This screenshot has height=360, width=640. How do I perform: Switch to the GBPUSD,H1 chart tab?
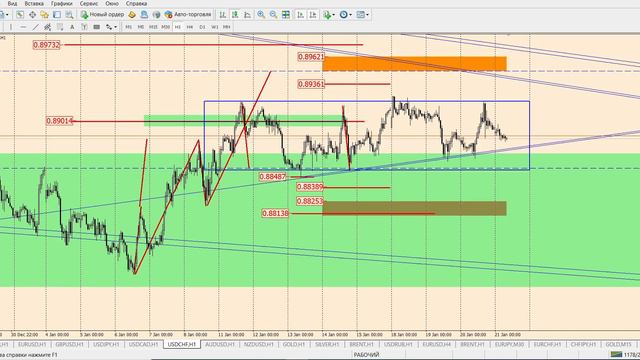tap(69, 344)
